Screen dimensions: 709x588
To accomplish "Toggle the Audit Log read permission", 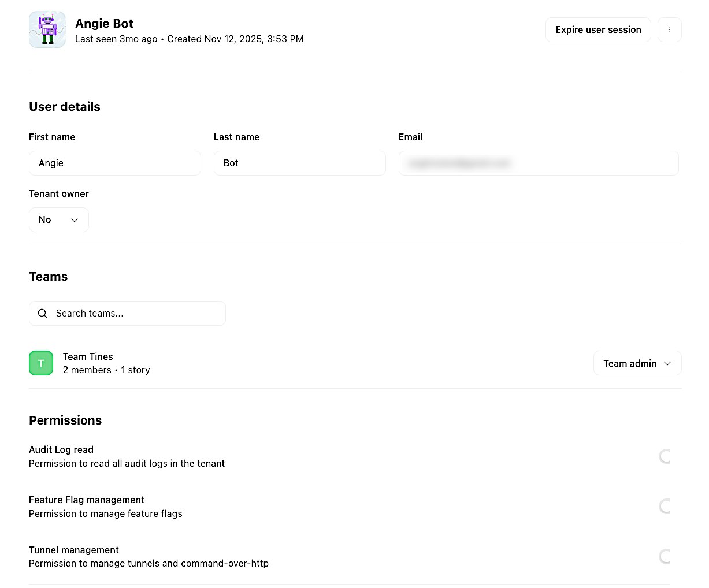I will tap(665, 456).
